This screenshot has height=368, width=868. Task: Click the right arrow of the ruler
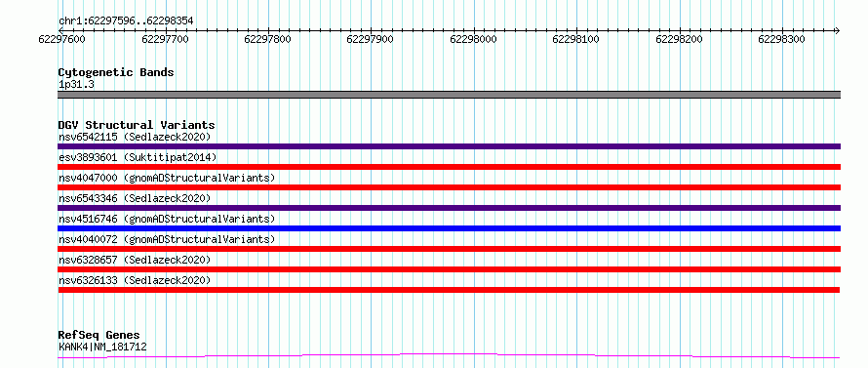[x=837, y=30]
